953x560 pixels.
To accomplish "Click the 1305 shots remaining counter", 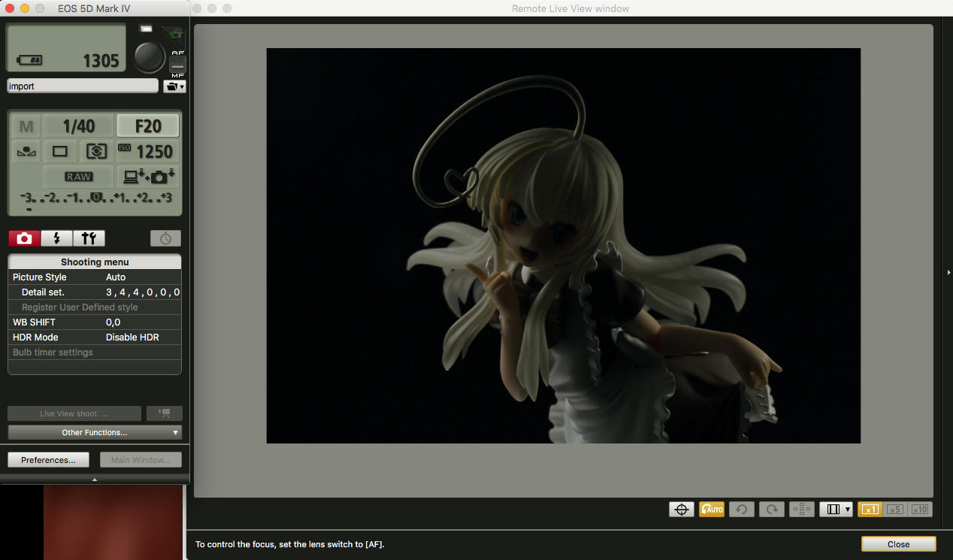I will point(101,61).
